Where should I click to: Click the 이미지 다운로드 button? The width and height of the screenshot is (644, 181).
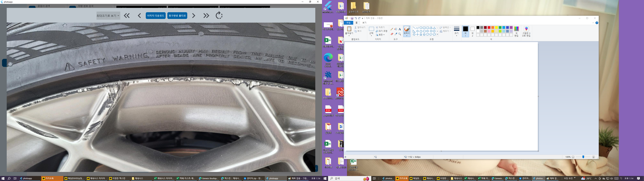[x=155, y=15]
